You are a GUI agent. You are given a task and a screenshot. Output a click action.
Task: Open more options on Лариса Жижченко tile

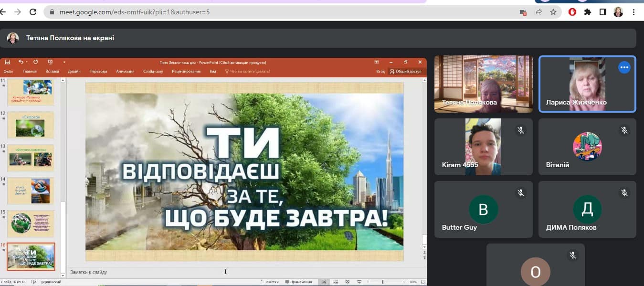[x=624, y=68]
